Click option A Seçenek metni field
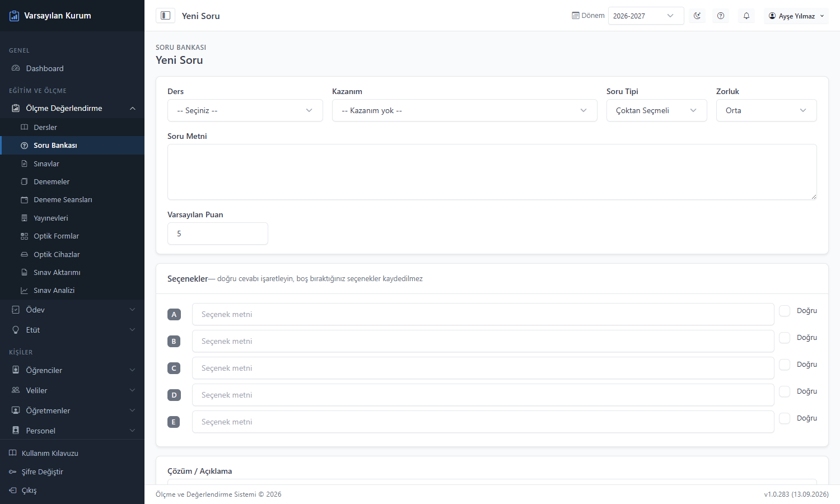 [483, 314]
